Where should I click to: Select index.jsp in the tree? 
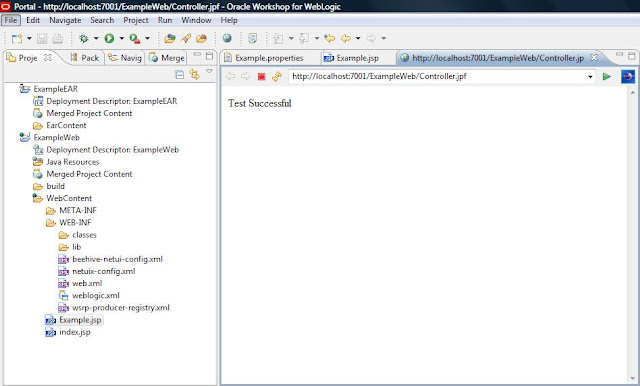(75, 332)
